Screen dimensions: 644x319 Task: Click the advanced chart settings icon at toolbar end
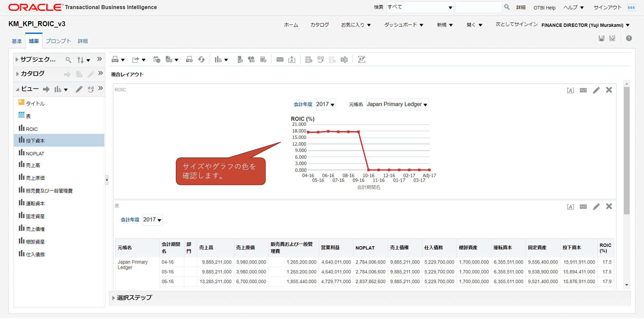tap(362, 60)
